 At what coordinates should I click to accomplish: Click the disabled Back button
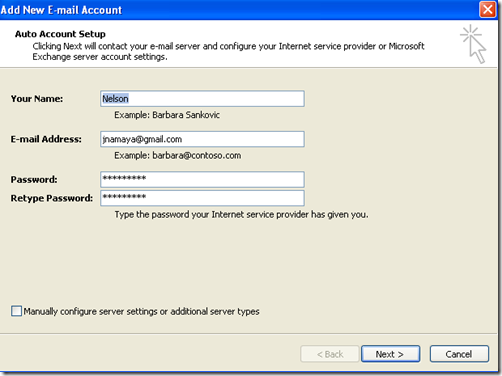pyautogui.click(x=330, y=354)
